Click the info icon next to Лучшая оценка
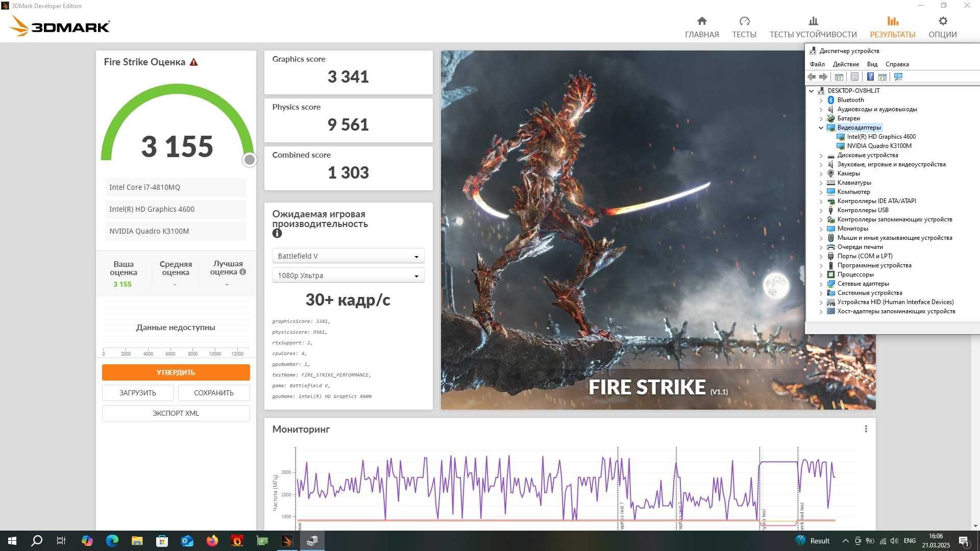This screenshot has width=980, height=551. 243,272
